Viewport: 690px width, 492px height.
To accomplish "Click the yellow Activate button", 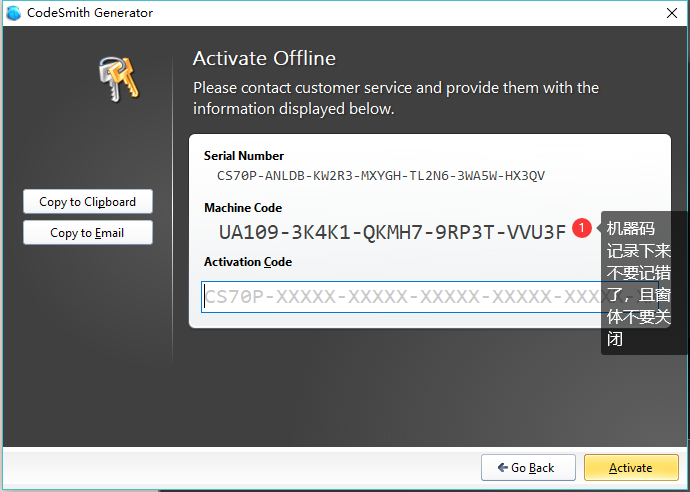I will click(x=631, y=467).
